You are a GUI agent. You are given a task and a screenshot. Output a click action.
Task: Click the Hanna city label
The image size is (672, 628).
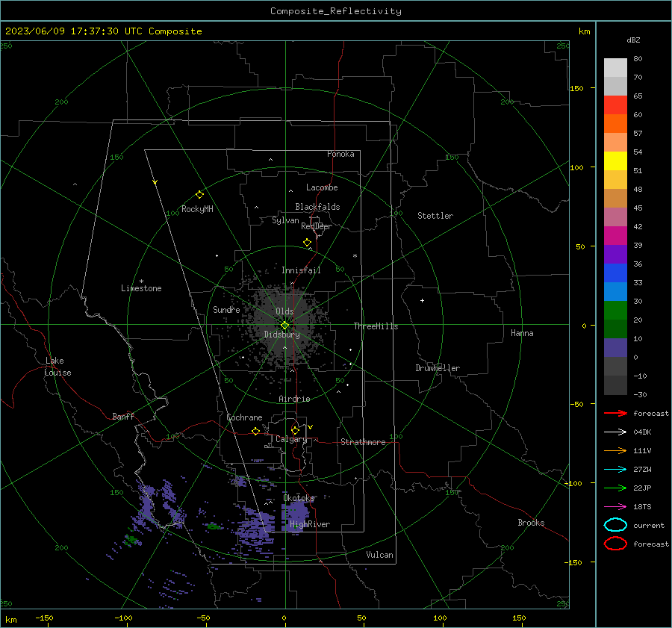(522, 333)
